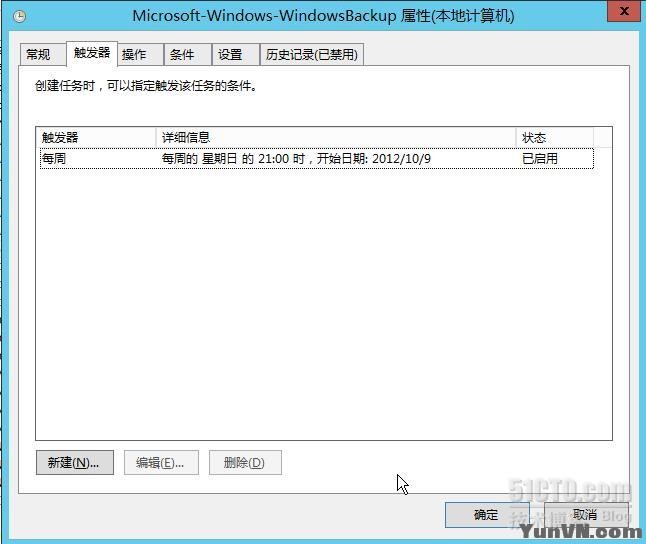
Task: Select the 每周 trigger row
Action: (x=316, y=159)
